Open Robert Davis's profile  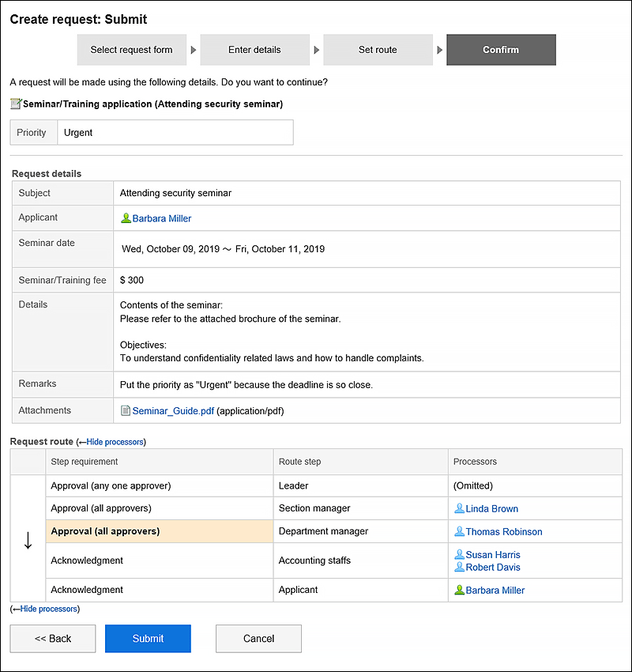(493, 568)
